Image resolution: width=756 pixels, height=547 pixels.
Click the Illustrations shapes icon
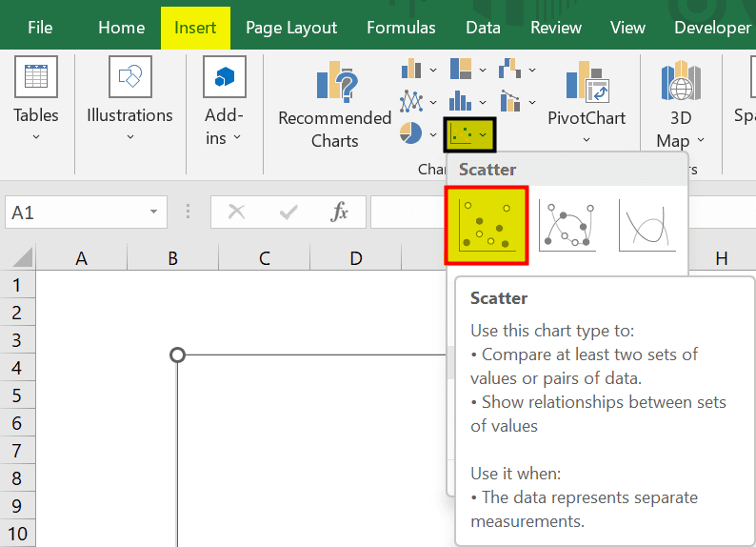pyautogui.click(x=130, y=76)
